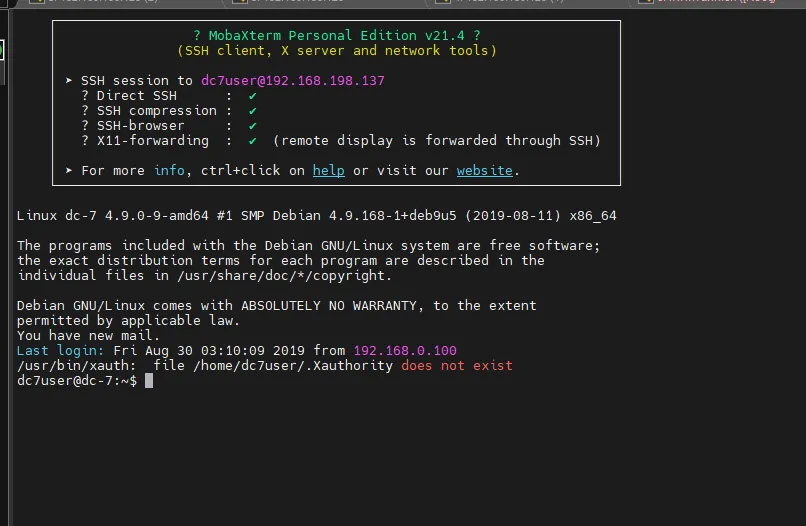The width and height of the screenshot is (806, 526).
Task: Click the green checkmark beside SSH compression
Action: tap(252, 111)
